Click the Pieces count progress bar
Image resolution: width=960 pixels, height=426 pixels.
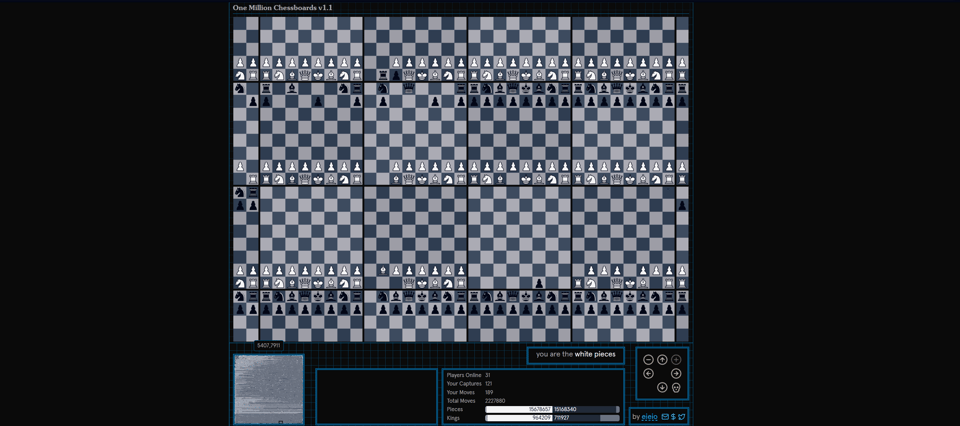552,409
